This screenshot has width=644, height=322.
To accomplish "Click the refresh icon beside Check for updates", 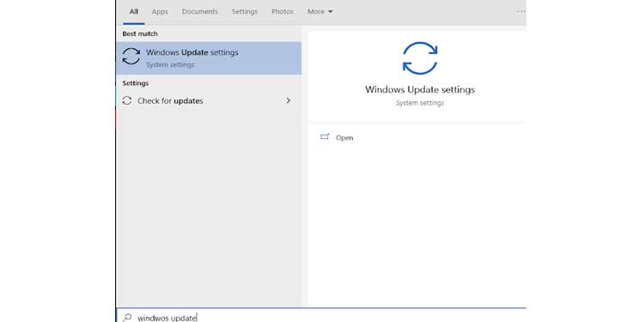I will point(127,100).
